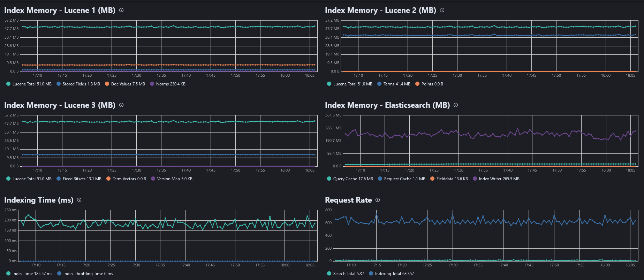
Task: Toggle Indexing Total 639.57 legend entry
Action: click(x=392, y=274)
